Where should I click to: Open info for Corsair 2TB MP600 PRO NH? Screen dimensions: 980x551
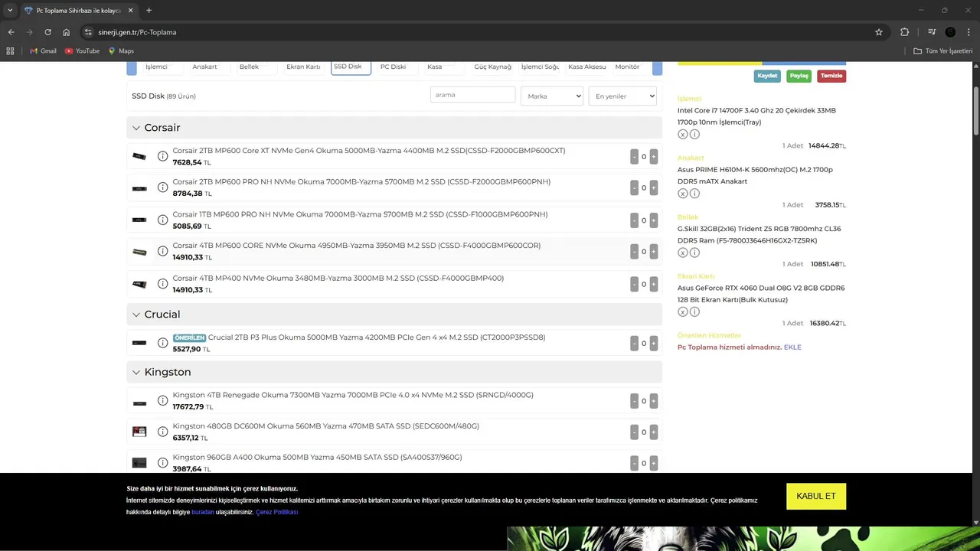click(x=162, y=187)
